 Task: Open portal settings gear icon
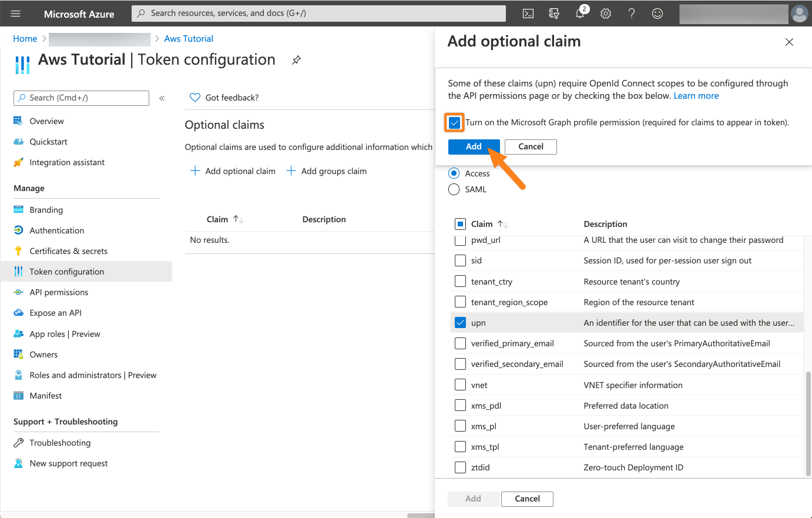(x=606, y=14)
